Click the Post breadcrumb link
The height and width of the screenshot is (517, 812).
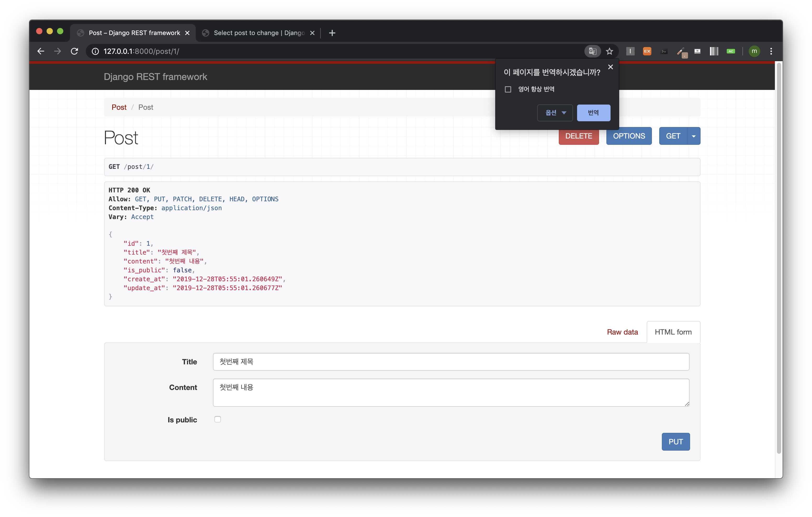tap(119, 107)
